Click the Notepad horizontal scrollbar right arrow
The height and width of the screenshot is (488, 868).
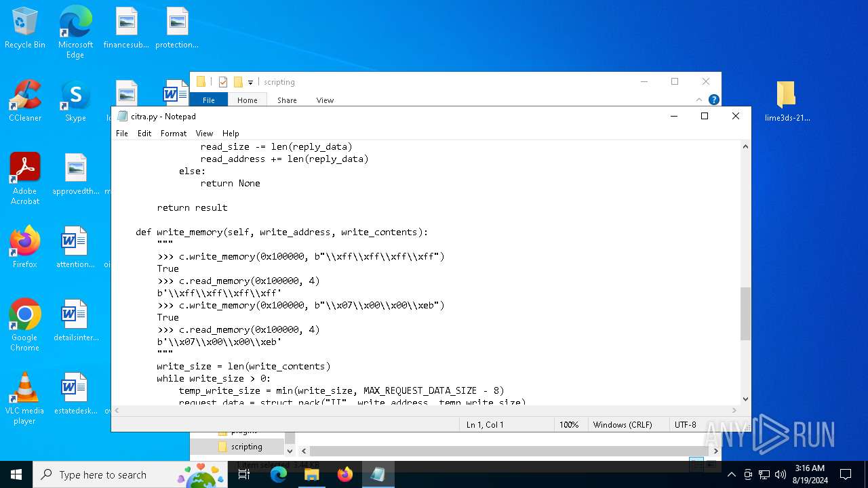(x=734, y=410)
